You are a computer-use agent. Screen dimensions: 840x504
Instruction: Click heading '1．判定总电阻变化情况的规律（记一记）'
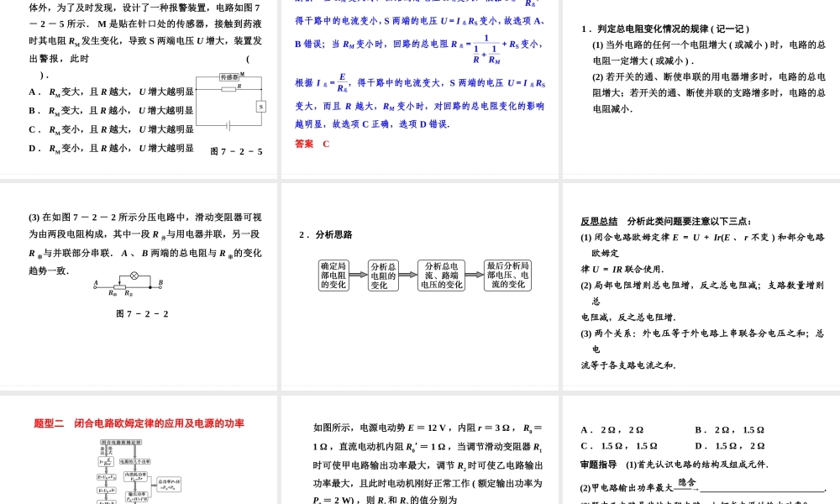point(666,29)
